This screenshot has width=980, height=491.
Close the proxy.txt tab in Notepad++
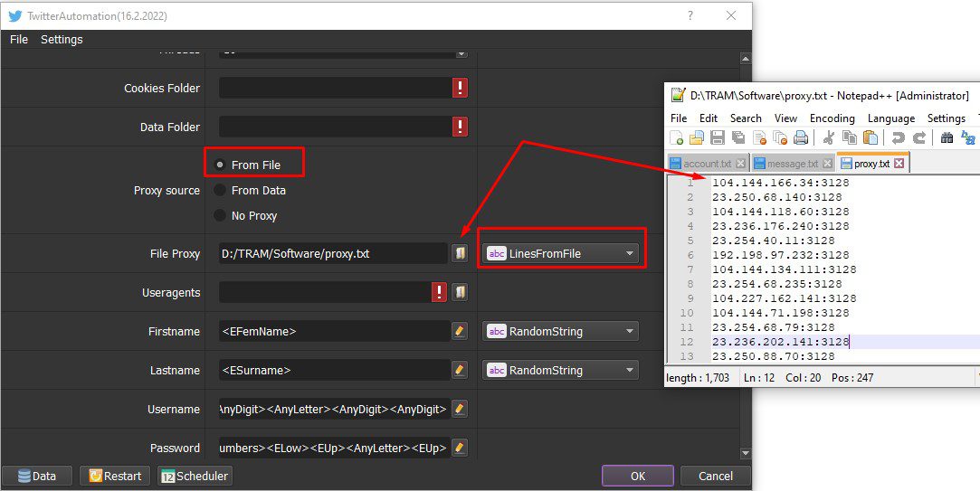pyautogui.click(x=899, y=163)
